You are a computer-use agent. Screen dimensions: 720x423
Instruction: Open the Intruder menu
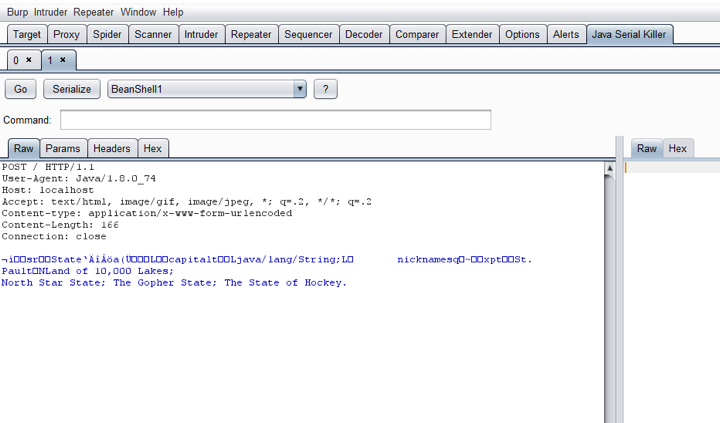[51, 12]
